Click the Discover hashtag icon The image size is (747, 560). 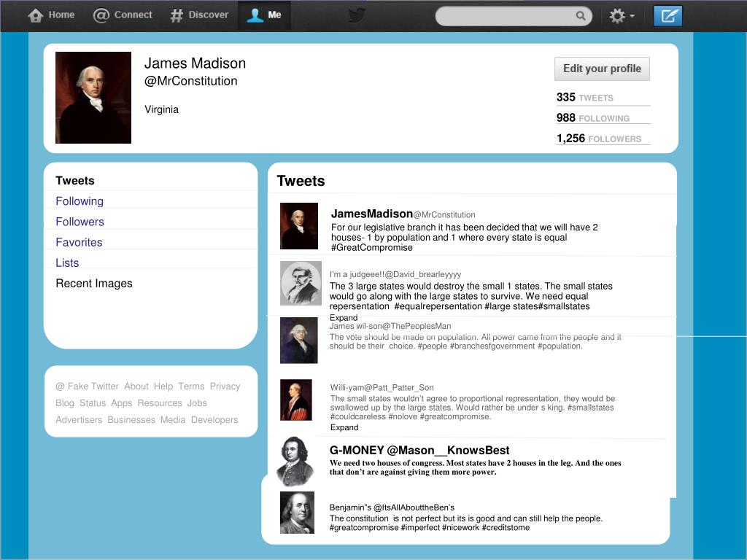(177, 15)
